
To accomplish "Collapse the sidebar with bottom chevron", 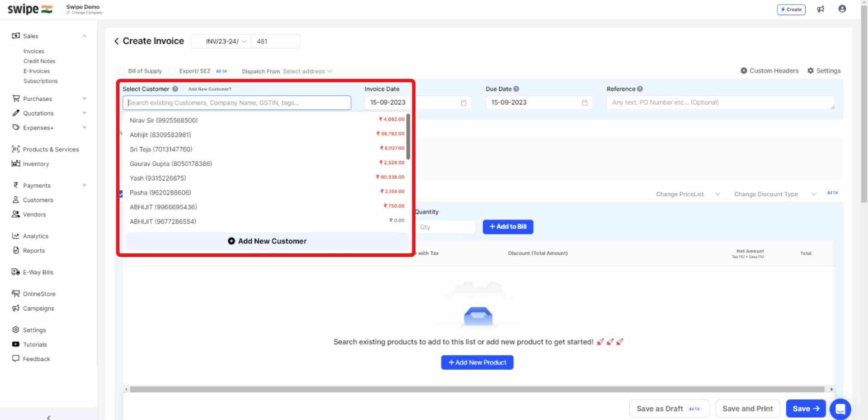I will (x=49, y=417).
